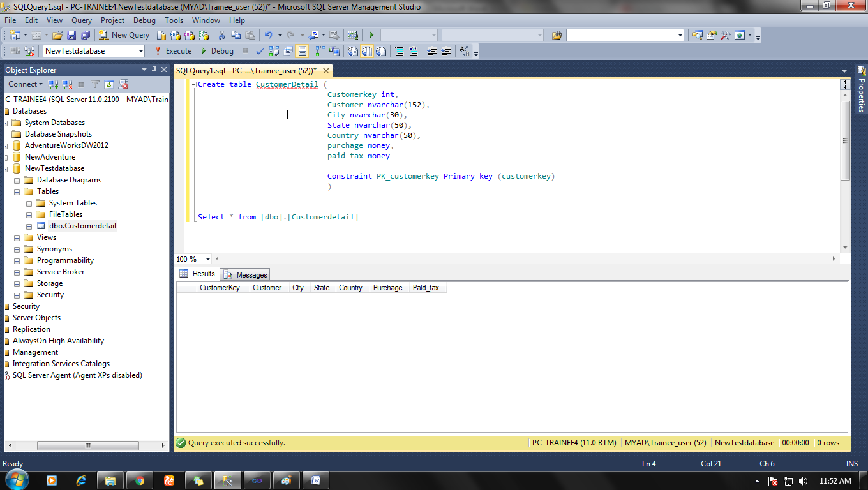Select the NewAdventure database node
Viewport: 868px width, 490px height.
point(50,157)
